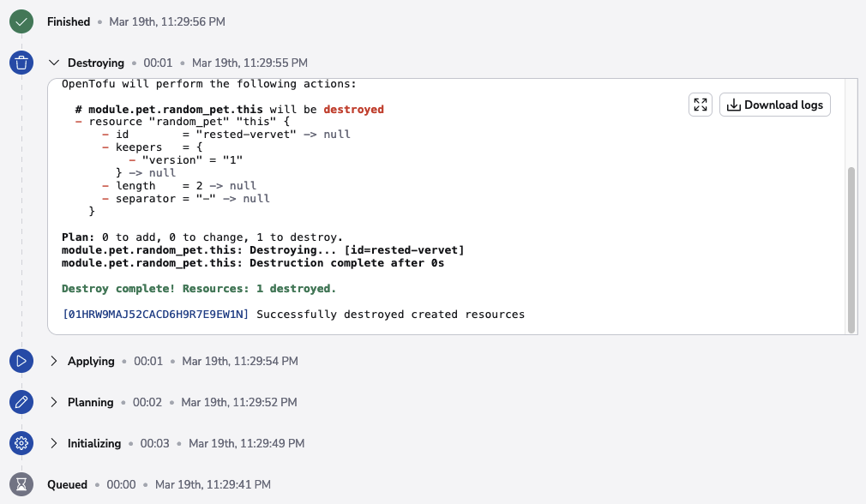
Task: Click the Queued status label
Action: pyautogui.click(x=67, y=484)
